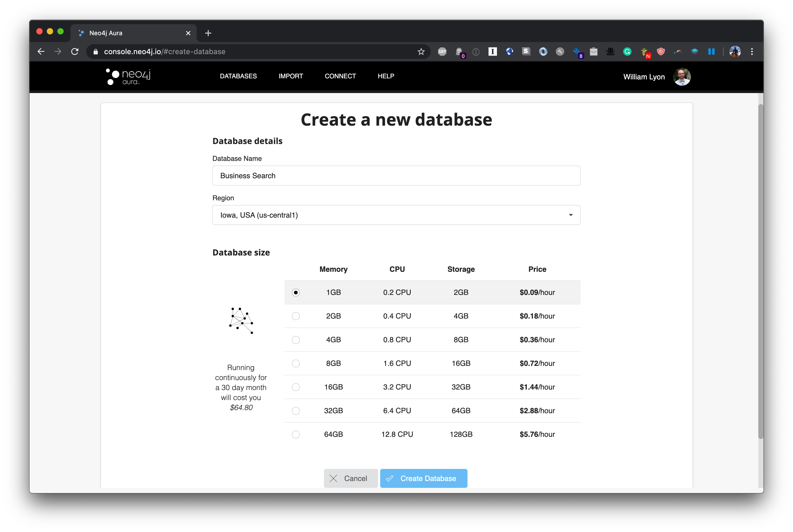
Task: Choose the 4GB memory radio button
Action: pyautogui.click(x=296, y=340)
